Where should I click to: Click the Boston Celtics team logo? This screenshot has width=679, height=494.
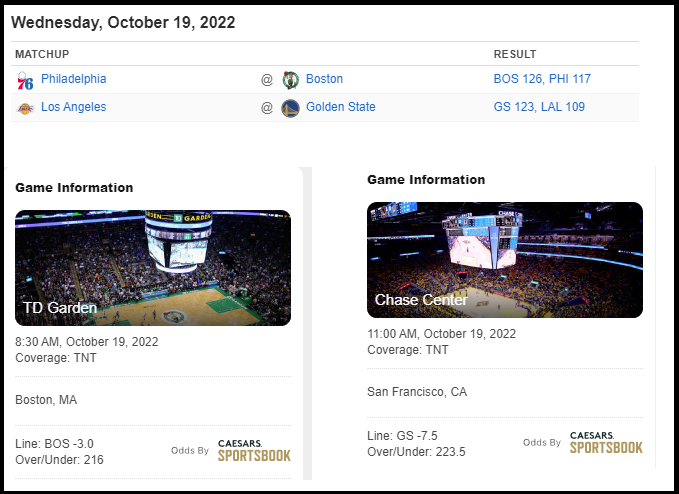click(x=290, y=80)
